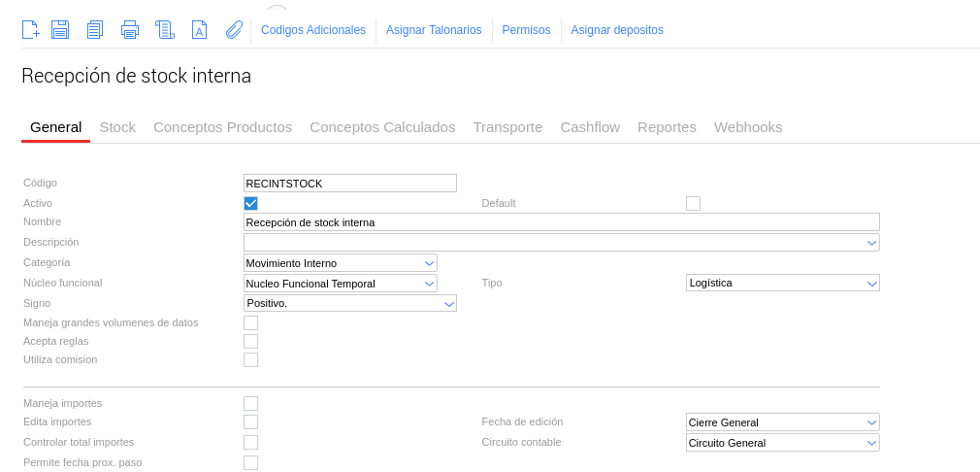This screenshot has height=472, width=980.
Task: Click the printer icon
Action: 130,30
